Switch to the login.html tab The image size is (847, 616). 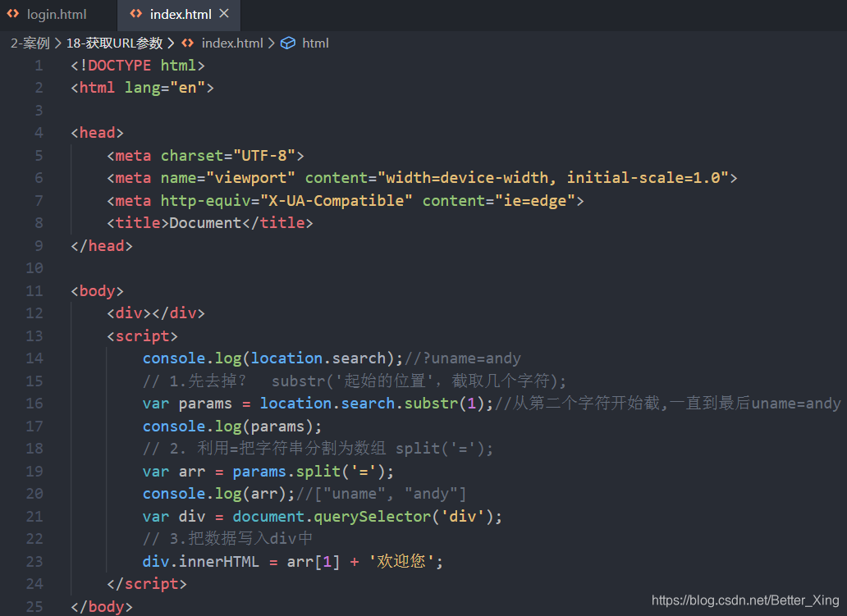57,15
